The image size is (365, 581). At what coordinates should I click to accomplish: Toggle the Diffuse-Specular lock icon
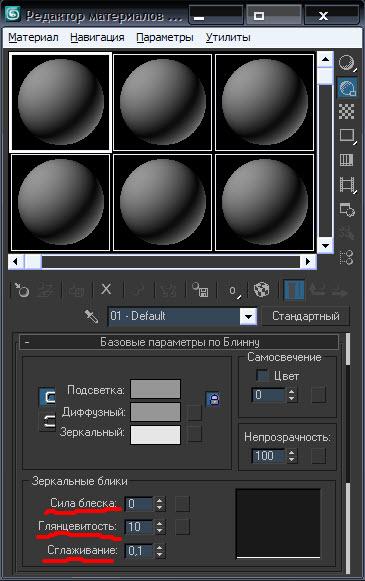(214, 399)
